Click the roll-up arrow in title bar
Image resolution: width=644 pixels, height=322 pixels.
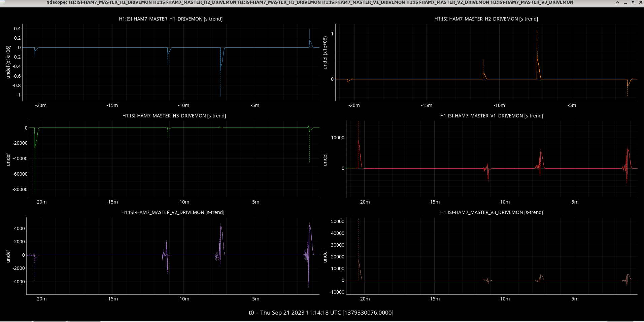click(617, 2)
